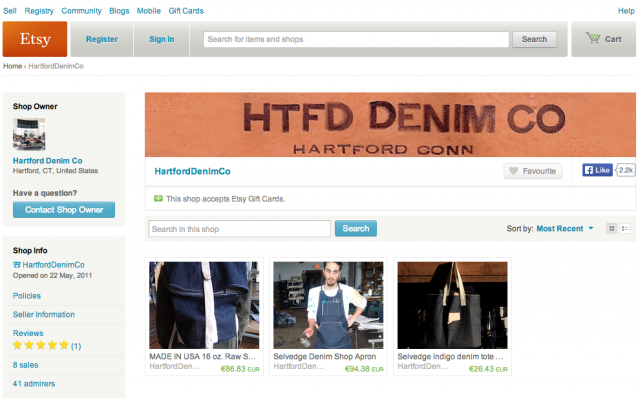Open the Sell menu link
This screenshot has height=400, width=640.
[10, 11]
